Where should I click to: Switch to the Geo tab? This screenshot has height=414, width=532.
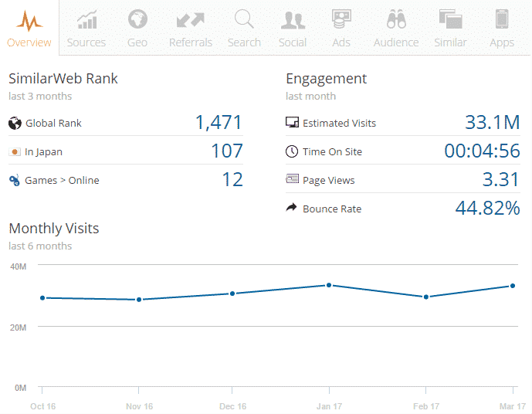tap(137, 29)
